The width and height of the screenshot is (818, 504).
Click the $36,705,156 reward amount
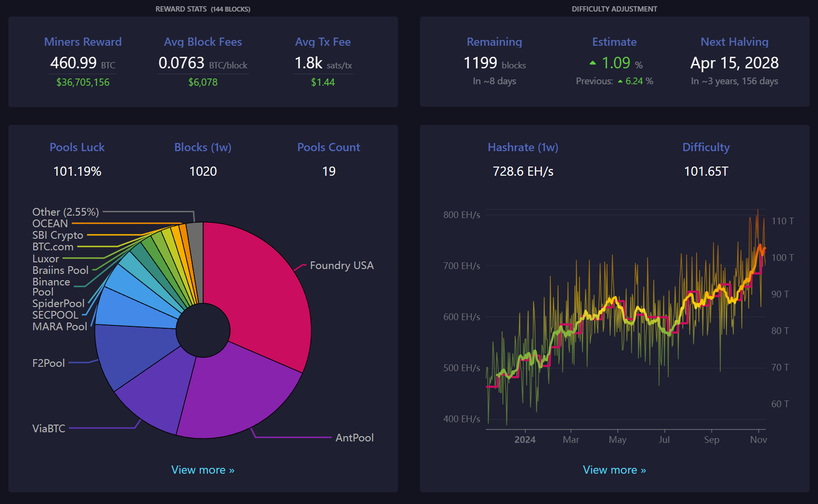(x=83, y=82)
